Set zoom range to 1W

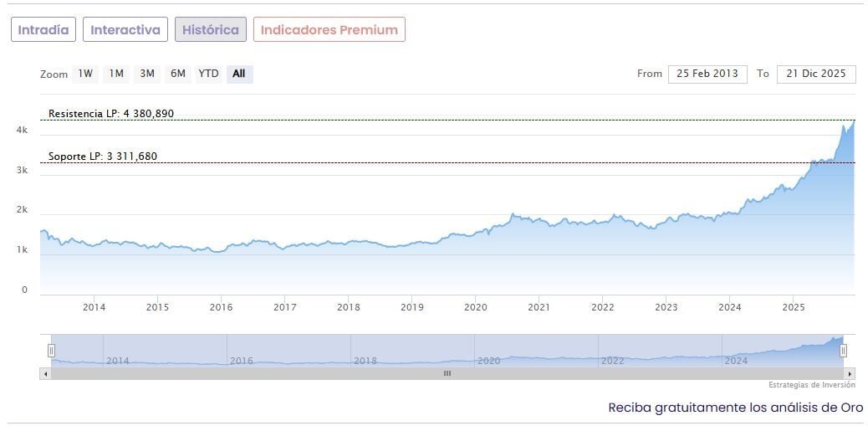click(x=85, y=74)
